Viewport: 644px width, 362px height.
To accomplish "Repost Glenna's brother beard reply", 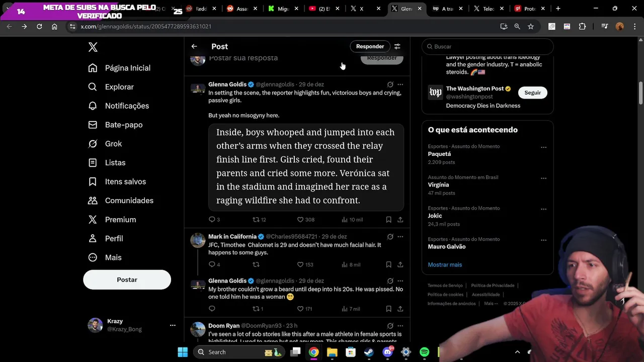I will [x=258, y=309].
